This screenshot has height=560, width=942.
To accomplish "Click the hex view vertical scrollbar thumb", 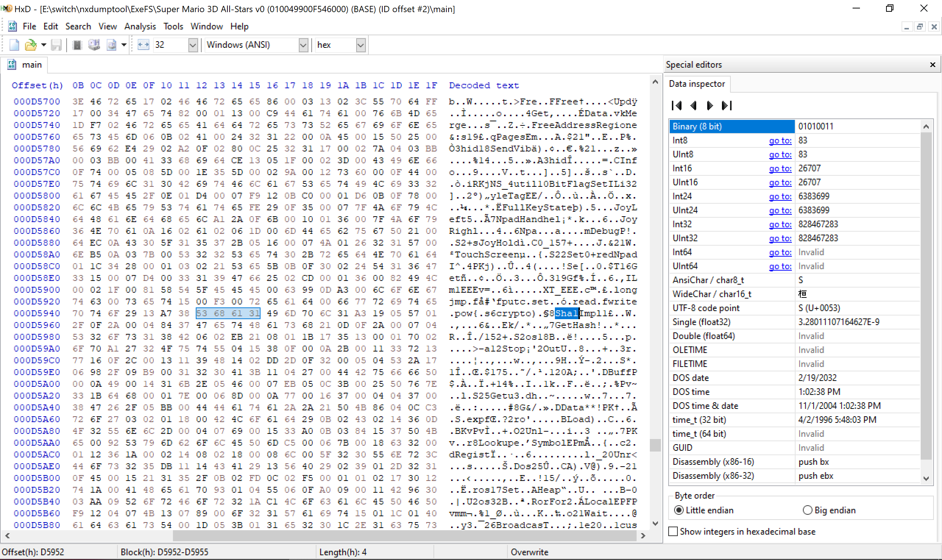I will pyautogui.click(x=655, y=445).
